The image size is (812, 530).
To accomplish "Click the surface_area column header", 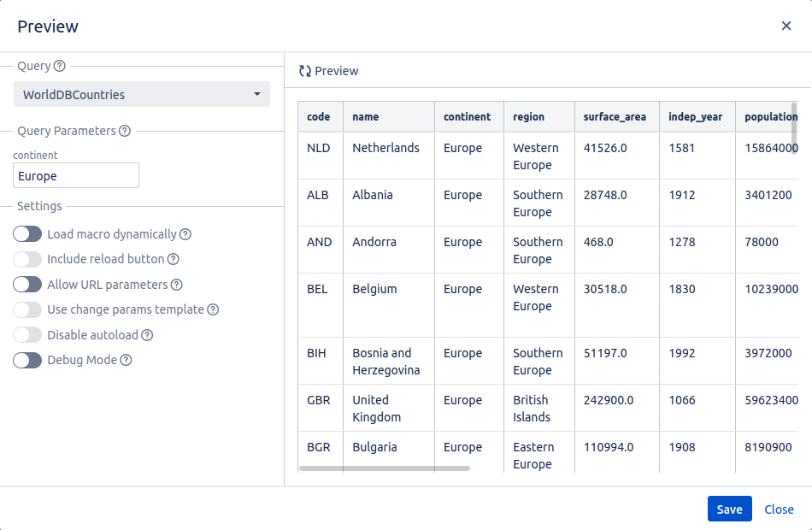I will pyautogui.click(x=615, y=116).
